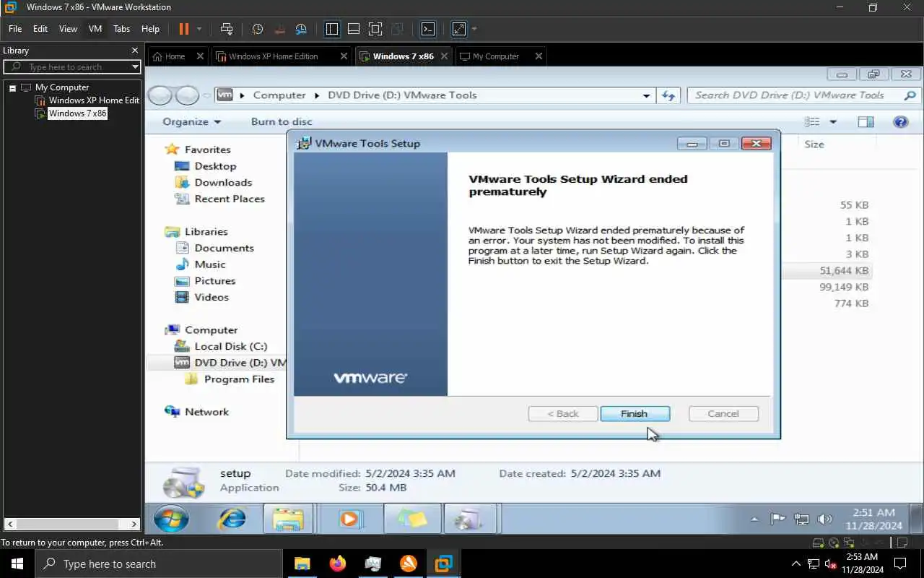Open the stretch guest dropdown arrow
924x578 pixels.
[x=474, y=29]
